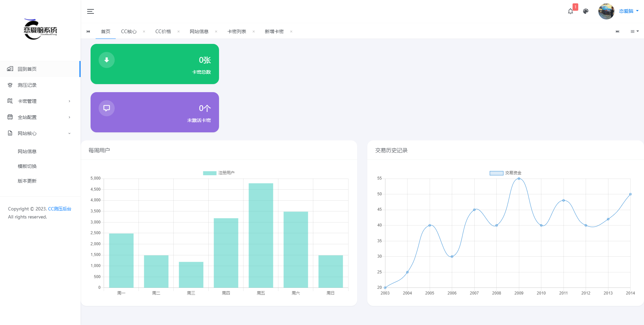Screen dimensions: 644x325
Task: Click the chat bubble icon on purple card
Action: 107,108
